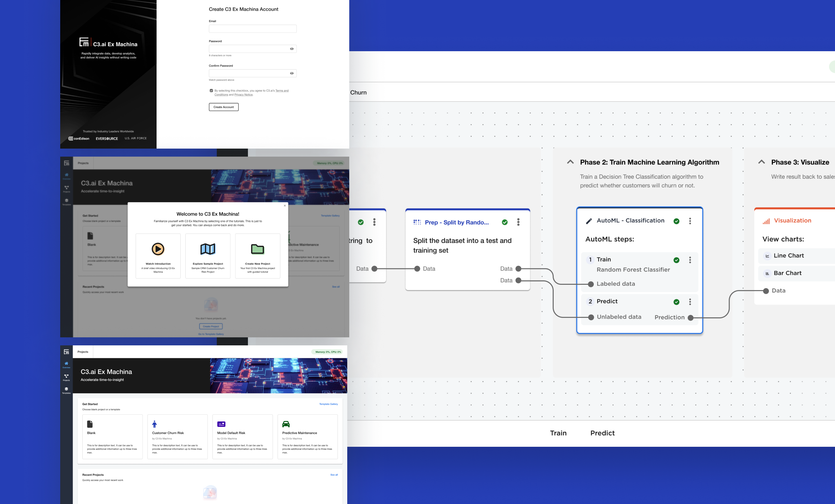The height and width of the screenshot is (504, 835).
Task: Open AutoML - Classification node options menu
Action: click(x=690, y=221)
